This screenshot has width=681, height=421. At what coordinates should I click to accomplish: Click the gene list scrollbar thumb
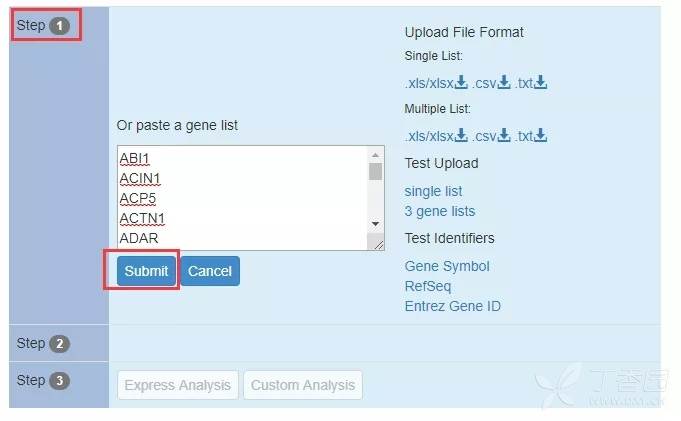(375, 172)
